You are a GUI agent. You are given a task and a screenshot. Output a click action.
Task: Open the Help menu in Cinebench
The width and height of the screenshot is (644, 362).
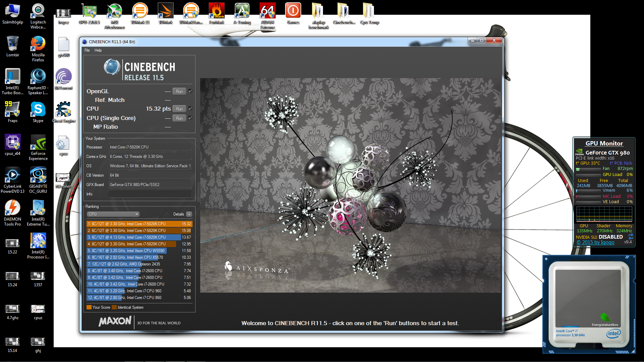(x=98, y=50)
